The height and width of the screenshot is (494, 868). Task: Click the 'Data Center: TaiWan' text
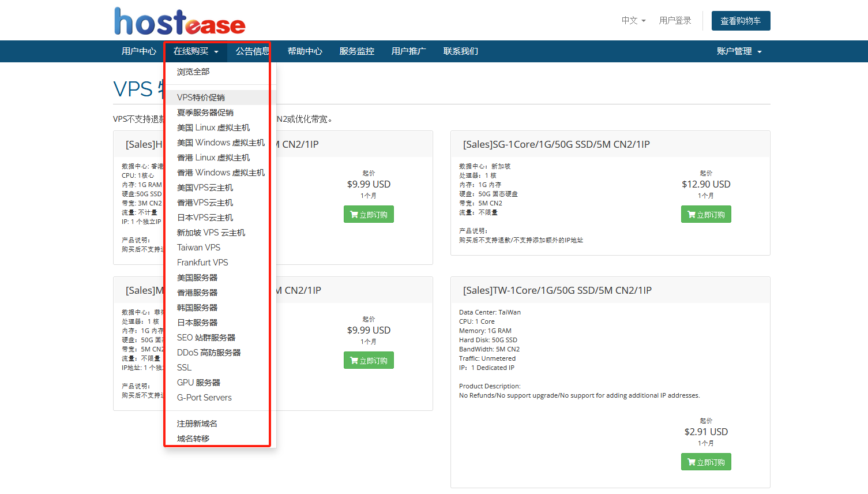point(490,312)
